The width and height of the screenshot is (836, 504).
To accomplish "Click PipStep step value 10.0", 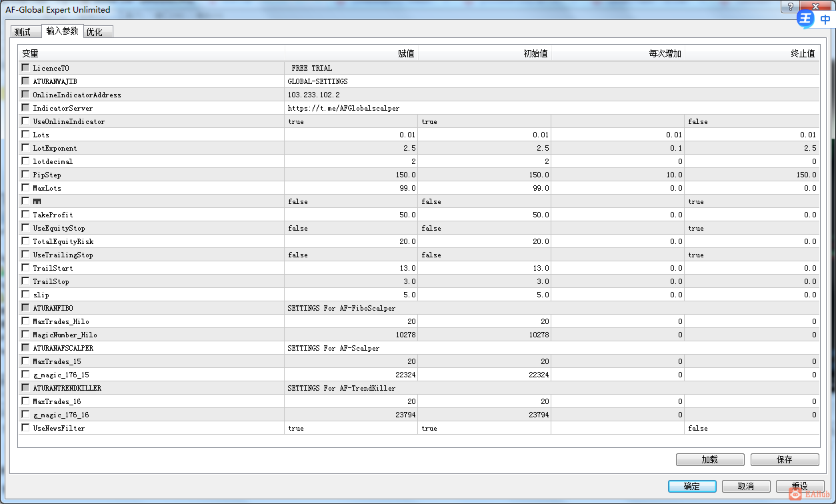I will [x=674, y=175].
